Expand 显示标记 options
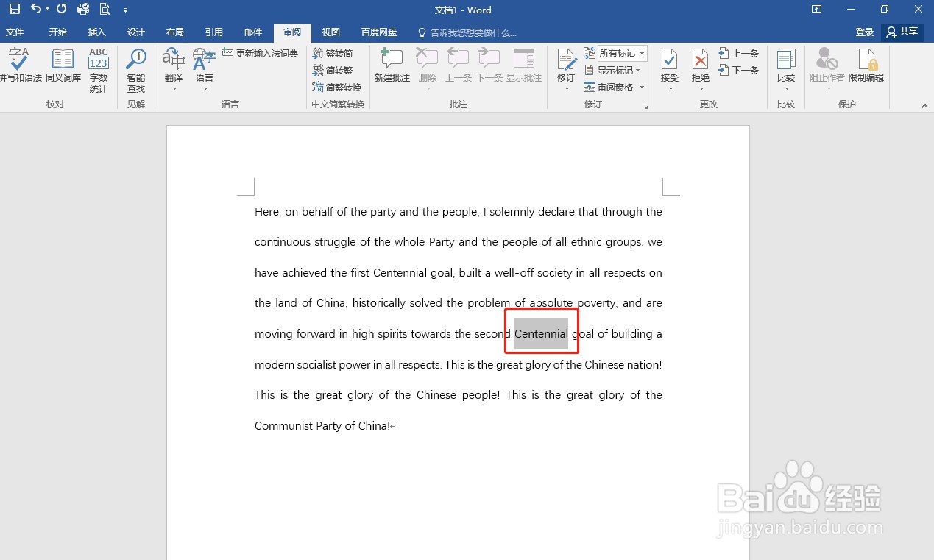Screen dimensions: 934x560 612,70
